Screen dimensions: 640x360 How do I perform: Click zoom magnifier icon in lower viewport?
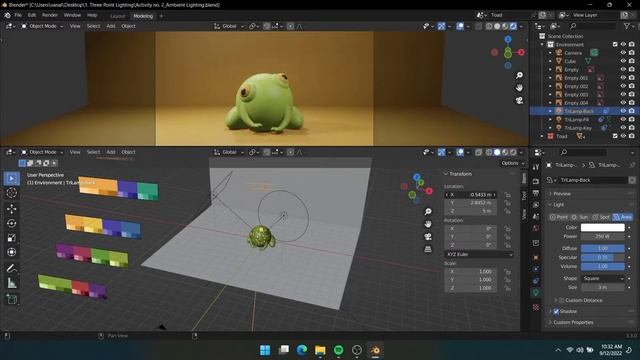pos(428,211)
